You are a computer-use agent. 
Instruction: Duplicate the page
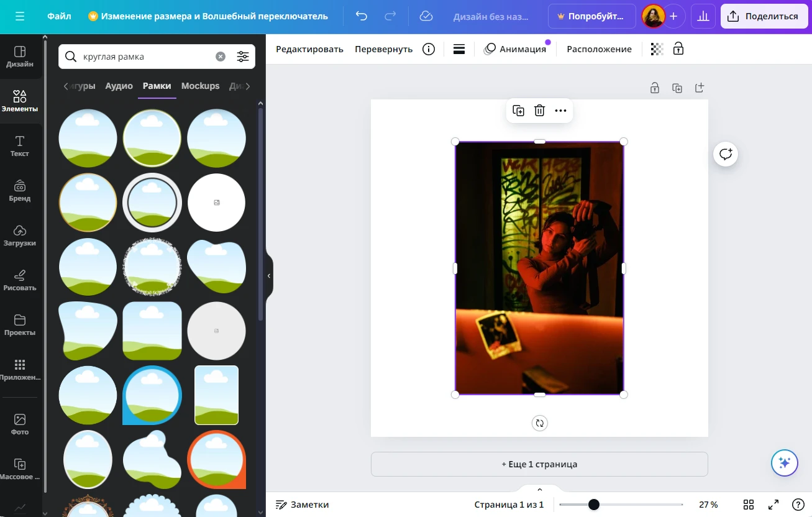[677, 88]
